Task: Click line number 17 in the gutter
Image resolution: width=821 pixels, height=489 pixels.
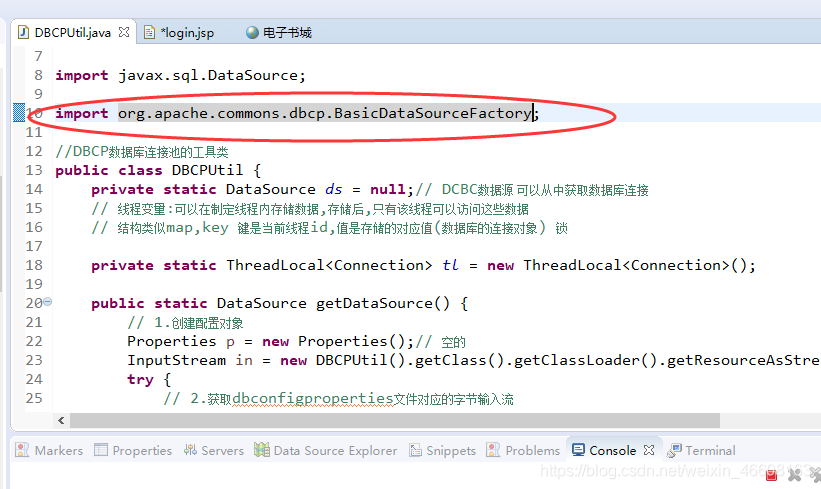Action: point(34,246)
